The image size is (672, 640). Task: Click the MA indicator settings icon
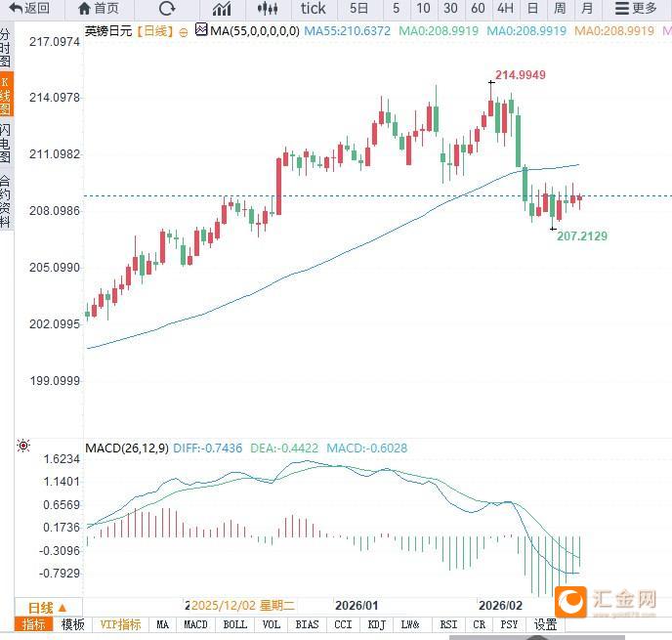pos(201,31)
